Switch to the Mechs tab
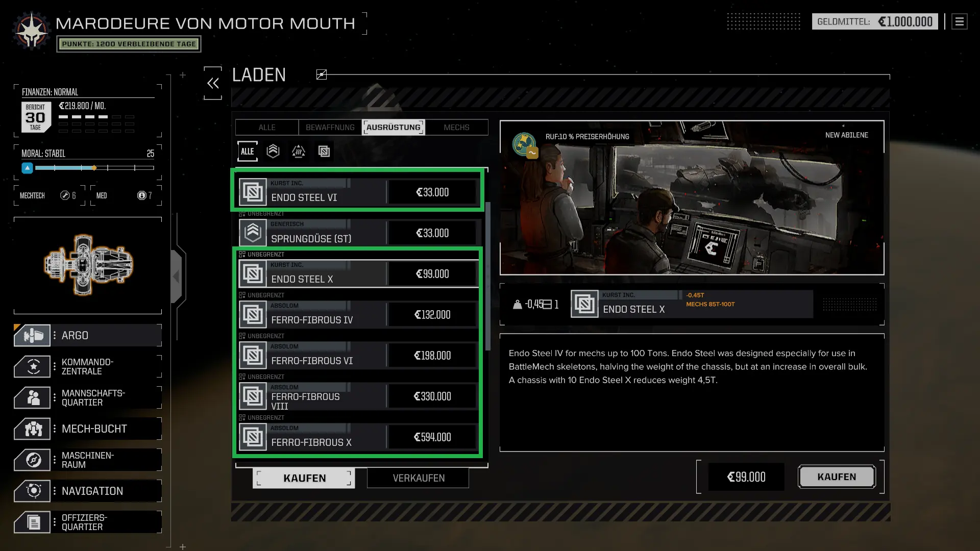The image size is (980, 551). point(456,127)
